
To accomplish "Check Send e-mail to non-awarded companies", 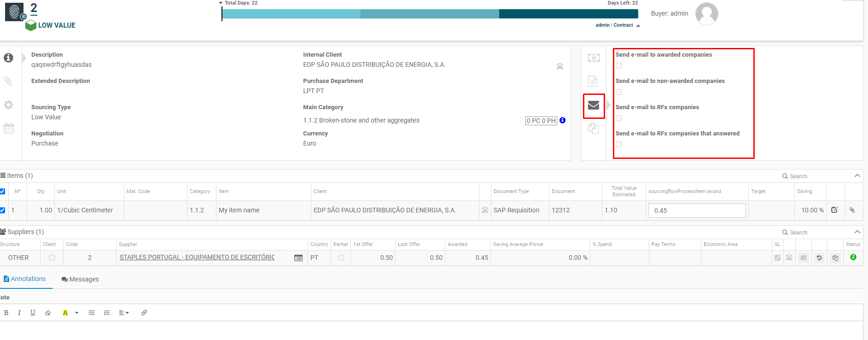I will pyautogui.click(x=619, y=92).
